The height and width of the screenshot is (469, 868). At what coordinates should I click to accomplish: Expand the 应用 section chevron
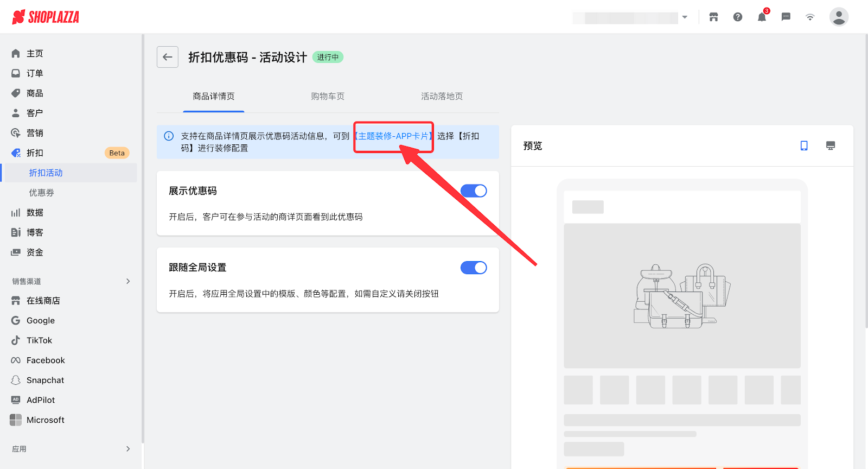128,449
